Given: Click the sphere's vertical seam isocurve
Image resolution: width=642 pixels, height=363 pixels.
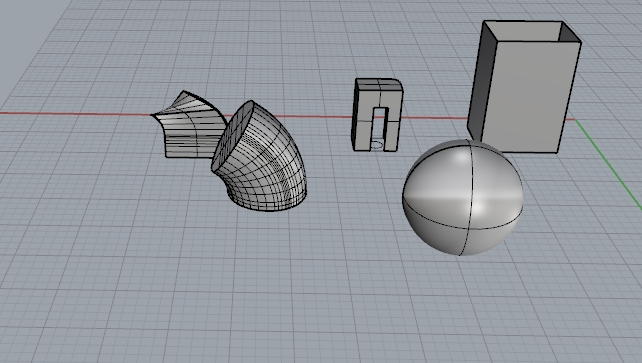Looking at the screenshot, I should [469, 196].
